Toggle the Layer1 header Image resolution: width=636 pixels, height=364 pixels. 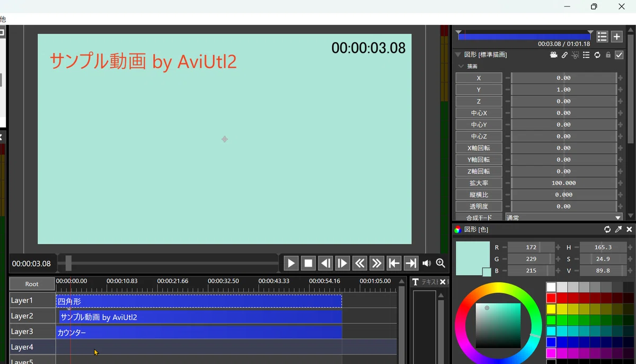32,300
